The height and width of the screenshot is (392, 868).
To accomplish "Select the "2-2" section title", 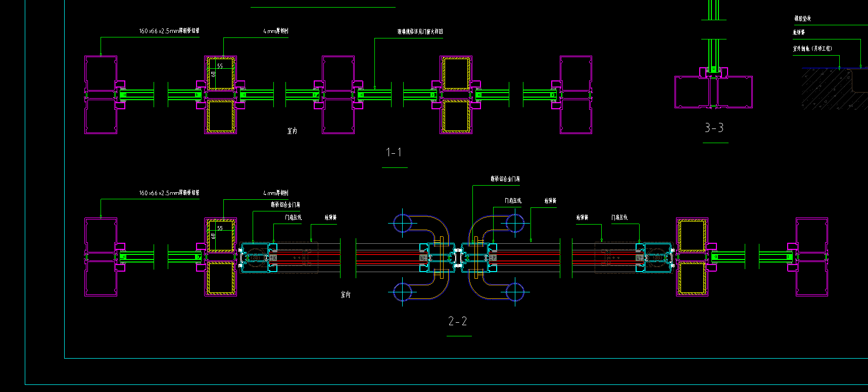I will click(458, 321).
